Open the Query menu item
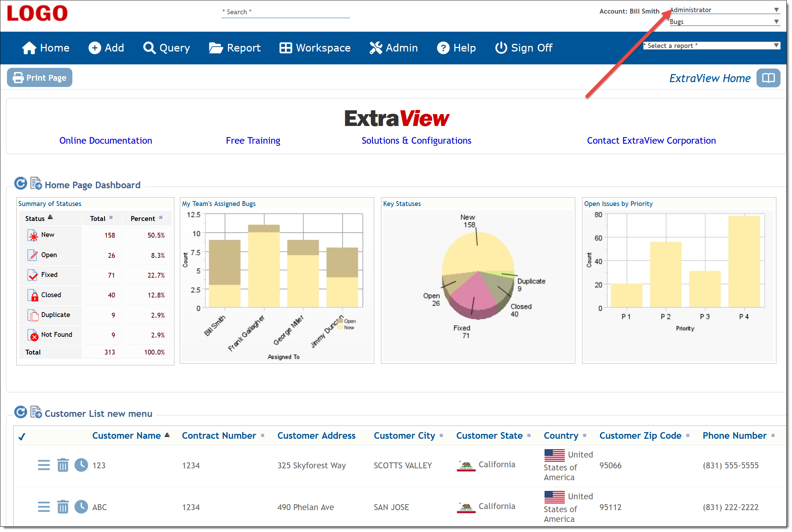792x532 pixels. [x=167, y=48]
